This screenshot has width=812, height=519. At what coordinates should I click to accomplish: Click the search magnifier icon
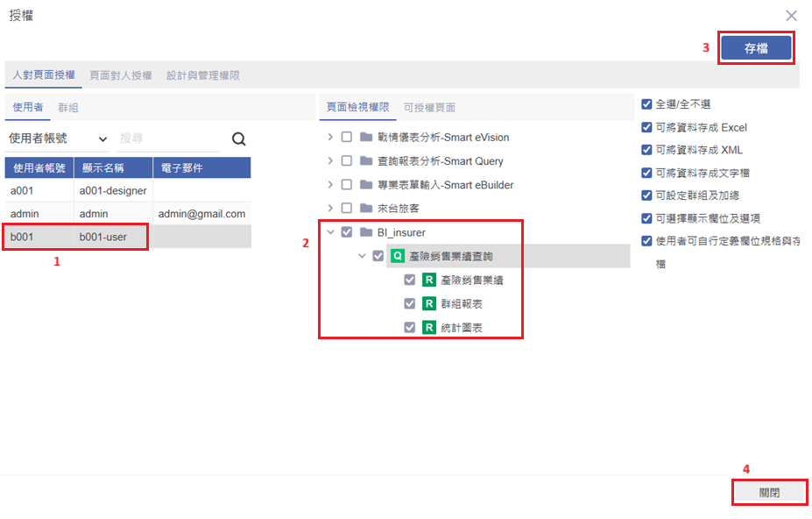[x=238, y=139]
